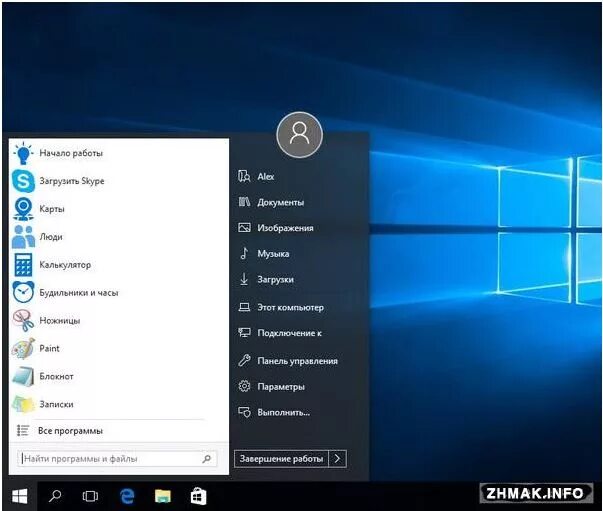Click the Документы library icon
This screenshot has width=603, height=511.
[x=244, y=202]
